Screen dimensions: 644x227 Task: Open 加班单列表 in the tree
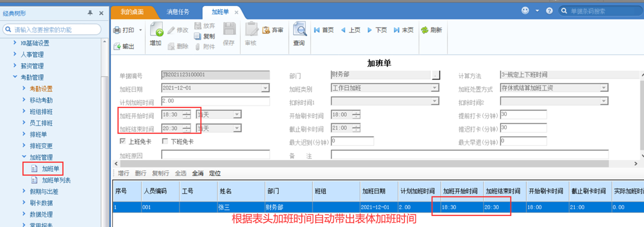56,180
